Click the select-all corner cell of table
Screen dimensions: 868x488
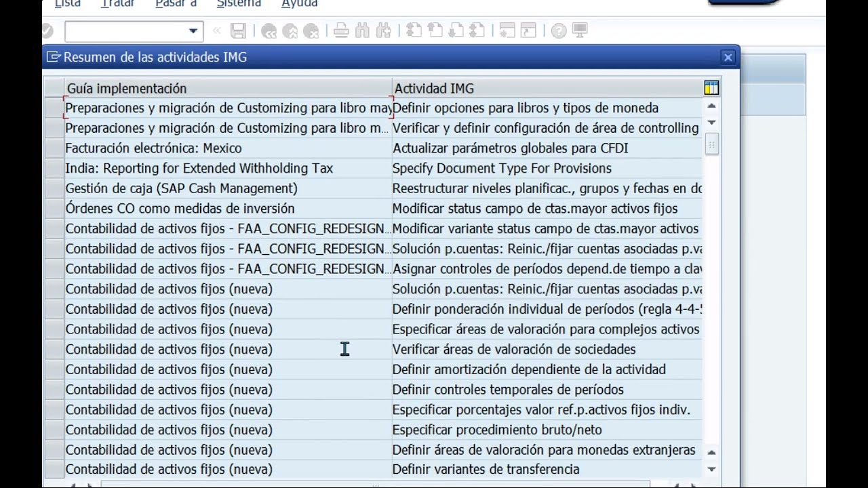[x=54, y=88]
